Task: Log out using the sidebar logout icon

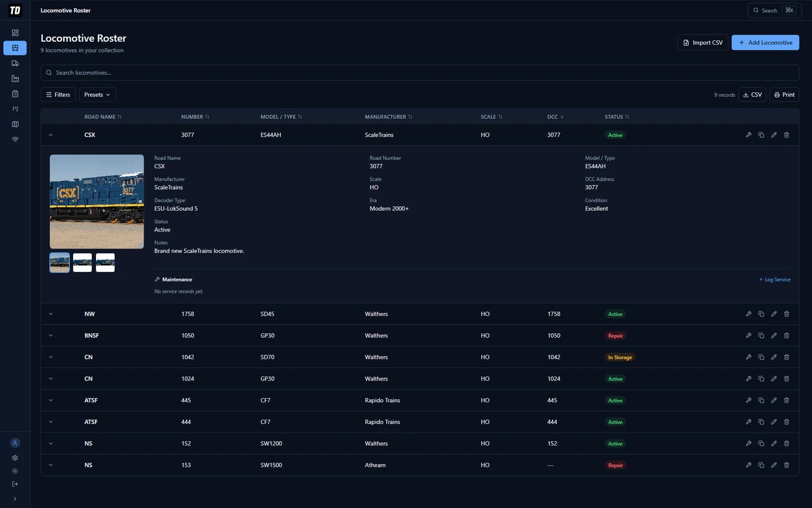Action: pyautogui.click(x=15, y=484)
